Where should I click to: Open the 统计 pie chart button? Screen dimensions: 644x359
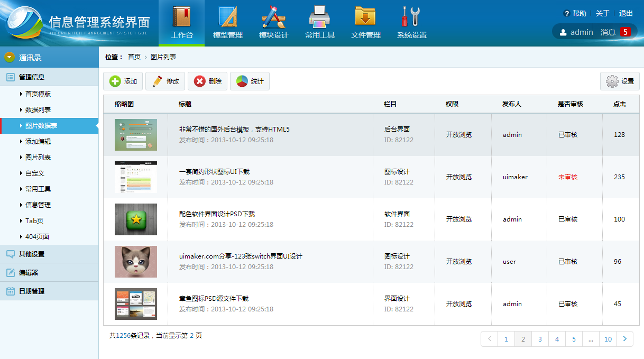pos(250,81)
